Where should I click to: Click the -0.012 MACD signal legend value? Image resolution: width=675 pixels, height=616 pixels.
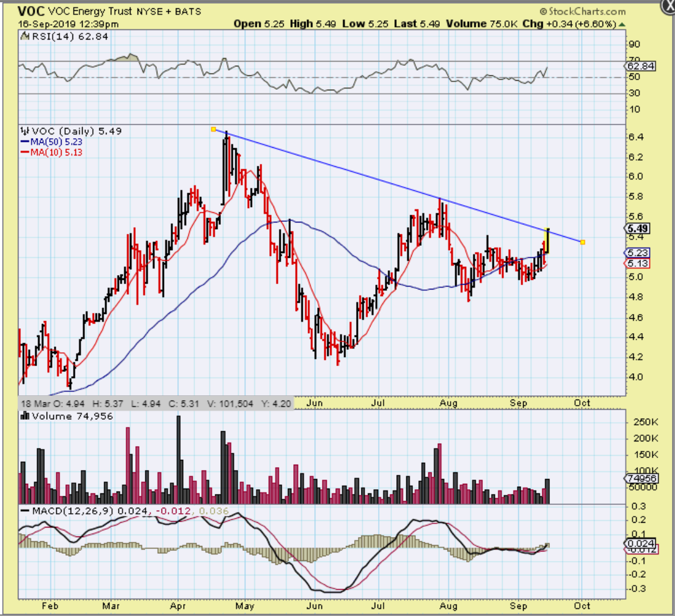pyautogui.click(x=172, y=511)
